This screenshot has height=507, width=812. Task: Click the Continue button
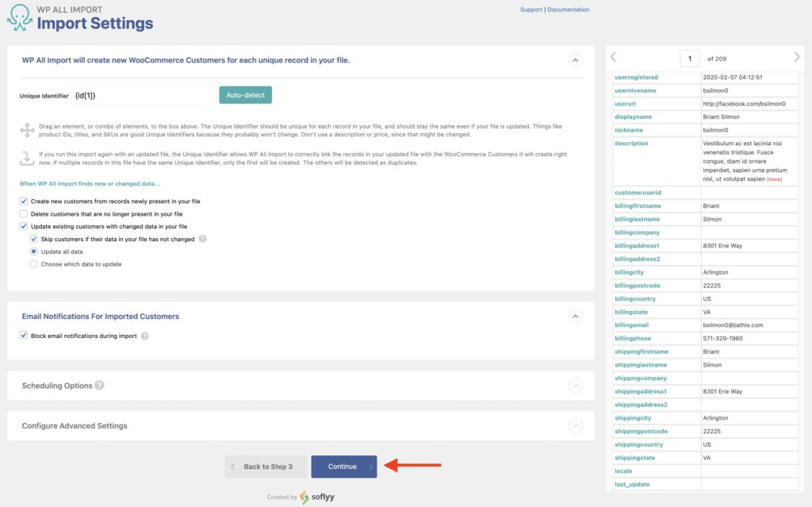tap(344, 467)
